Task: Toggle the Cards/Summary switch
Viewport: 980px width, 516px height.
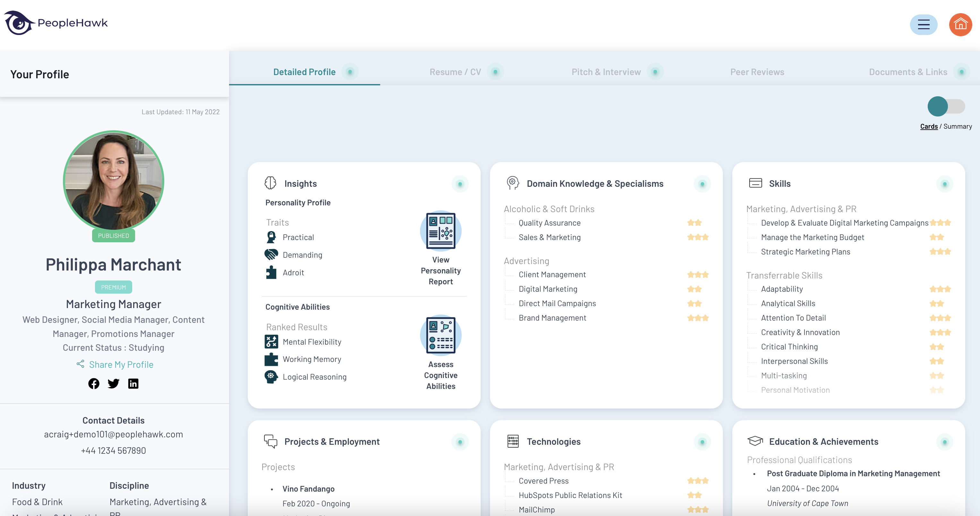Action: point(946,107)
